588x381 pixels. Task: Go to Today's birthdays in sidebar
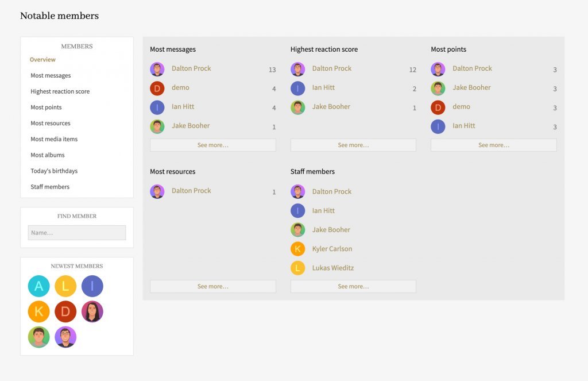pyautogui.click(x=54, y=171)
